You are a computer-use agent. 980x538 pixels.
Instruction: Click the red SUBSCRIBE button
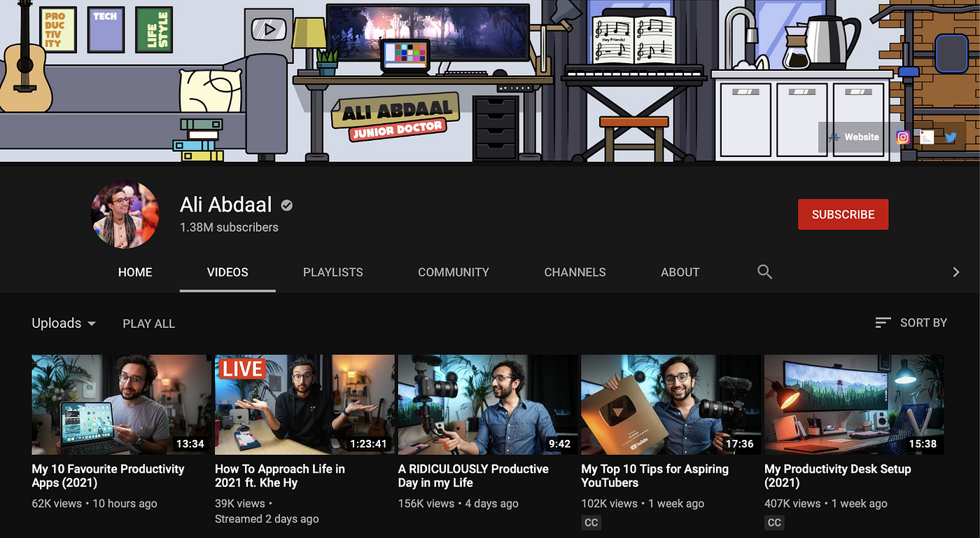point(843,214)
